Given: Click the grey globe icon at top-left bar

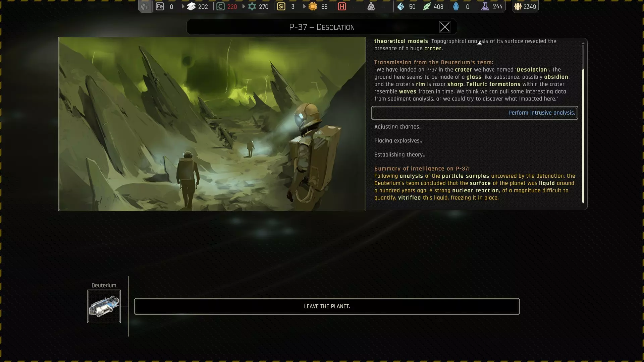Looking at the screenshot, I should click(145, 6).
